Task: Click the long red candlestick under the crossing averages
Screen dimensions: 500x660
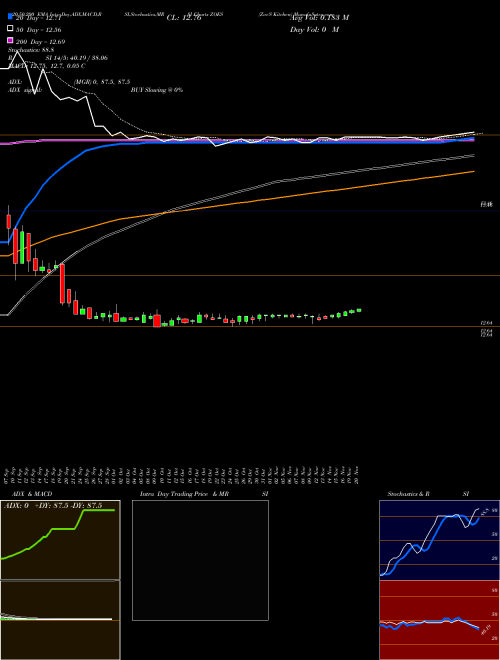Action: click(x=62, y=283)
